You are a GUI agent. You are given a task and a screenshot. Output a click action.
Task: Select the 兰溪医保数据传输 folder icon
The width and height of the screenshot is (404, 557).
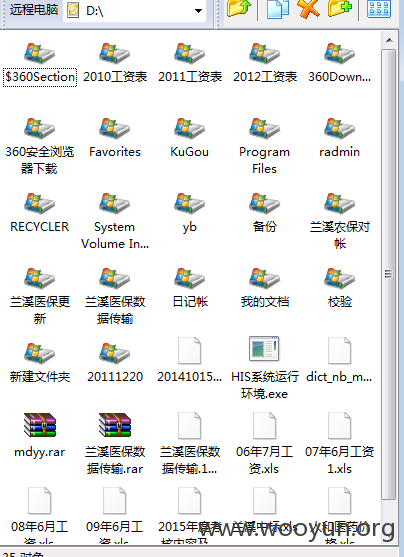[x=114, y=278]
